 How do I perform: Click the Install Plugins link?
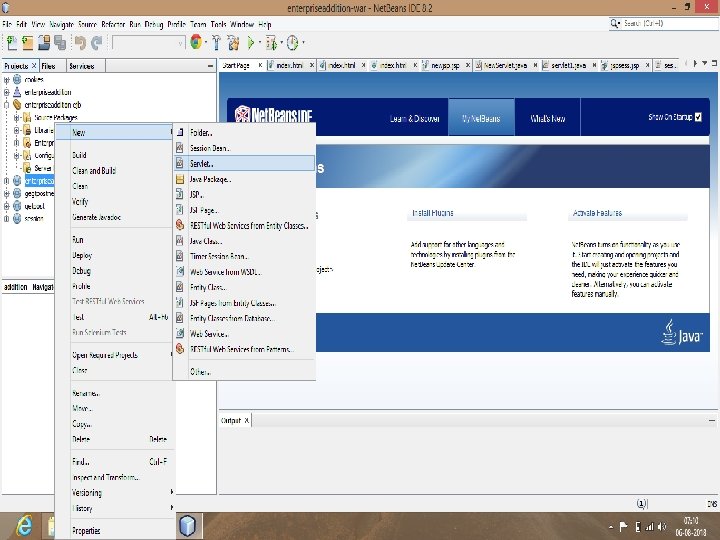433,213
